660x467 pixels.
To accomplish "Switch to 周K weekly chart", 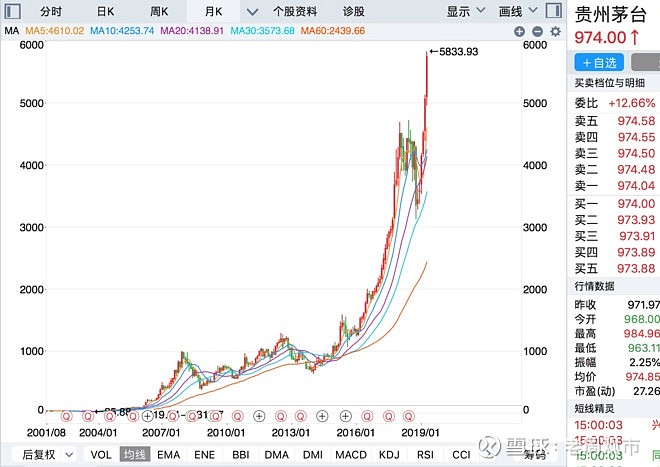I will (x=159, y=11).
